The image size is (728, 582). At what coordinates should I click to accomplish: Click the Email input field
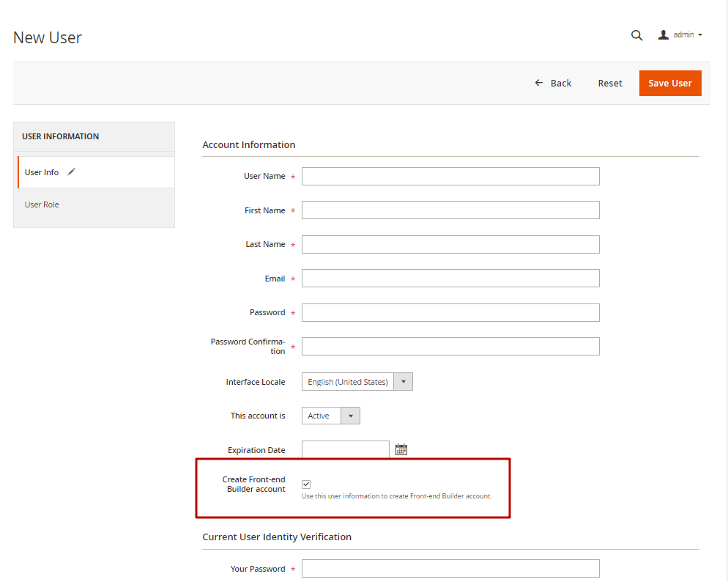coord(450,279)
